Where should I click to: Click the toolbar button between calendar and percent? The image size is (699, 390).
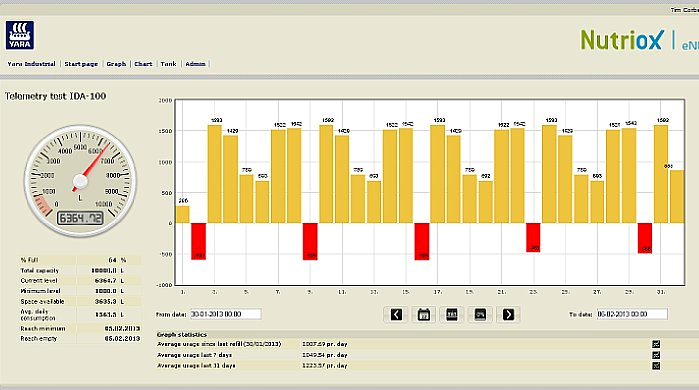pos(452,315)
